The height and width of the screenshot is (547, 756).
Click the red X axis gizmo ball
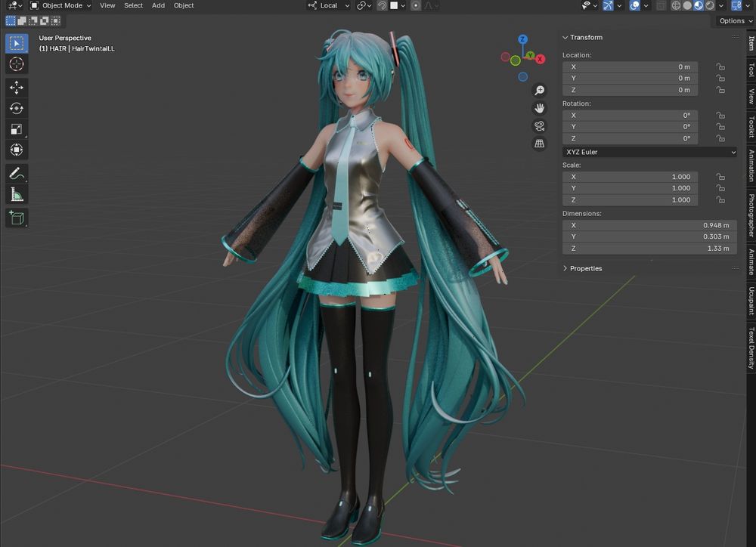pos(540,59)
